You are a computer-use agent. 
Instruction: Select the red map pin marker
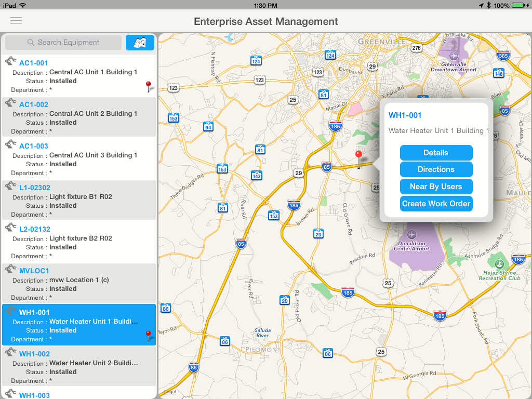click(x=358, y=159)
